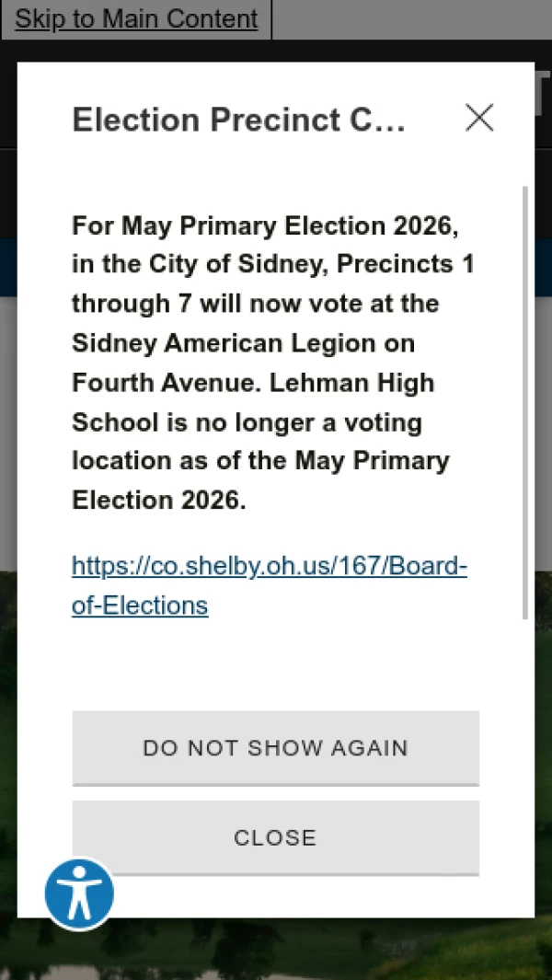The image size is (552, 980).
Task: Click the 'Lehman High School' phrase
Action: click(253, 402)
